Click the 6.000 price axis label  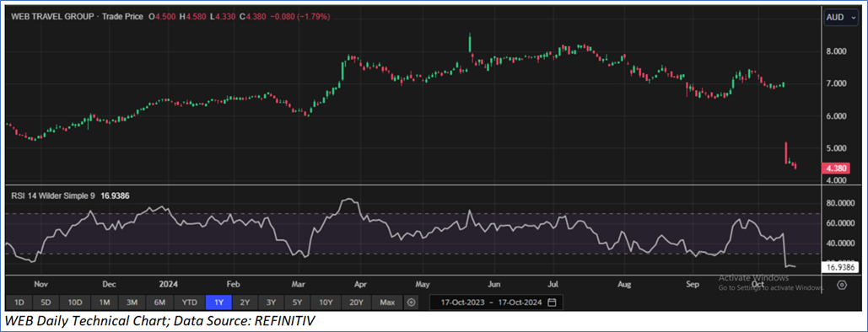click(837, 116)
